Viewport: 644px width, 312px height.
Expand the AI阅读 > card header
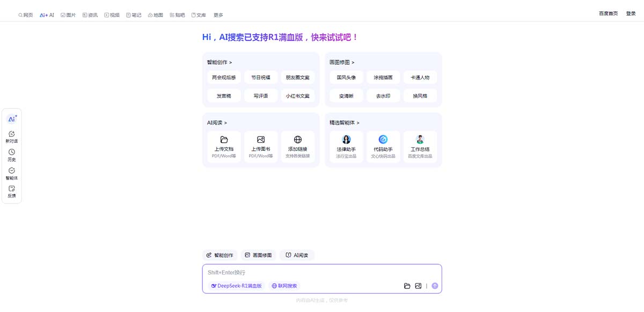tap(217, 123)
